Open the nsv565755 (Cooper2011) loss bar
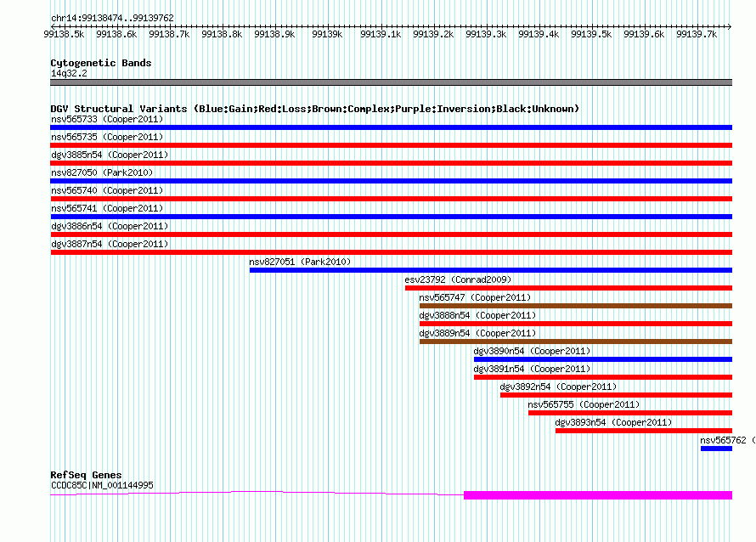This screenshot has width=756, height=542. [630, 413]
